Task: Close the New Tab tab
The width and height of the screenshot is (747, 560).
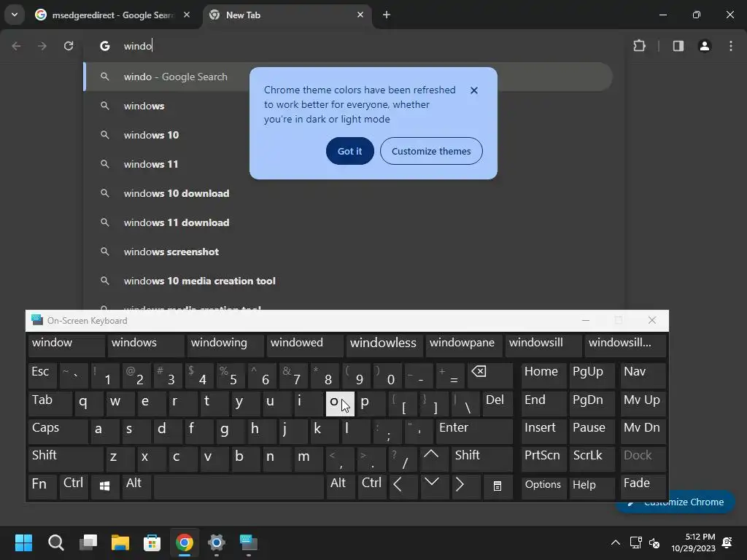Action: (x=360, y=15)
